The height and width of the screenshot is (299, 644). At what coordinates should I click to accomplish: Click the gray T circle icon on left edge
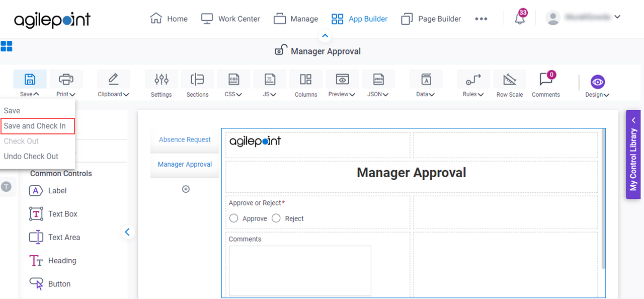tap(6, 187)
